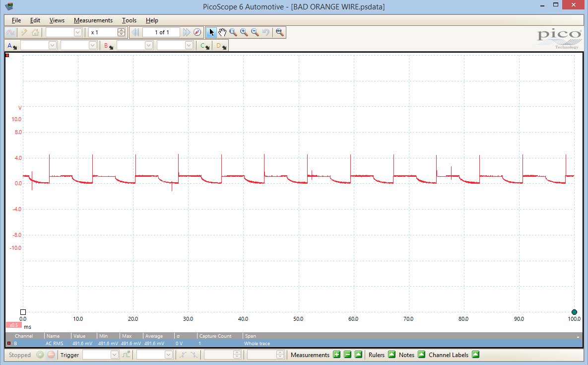Select the arrow pointer tool
This screenshot has width=588, height=365.
tap(211, 32)
